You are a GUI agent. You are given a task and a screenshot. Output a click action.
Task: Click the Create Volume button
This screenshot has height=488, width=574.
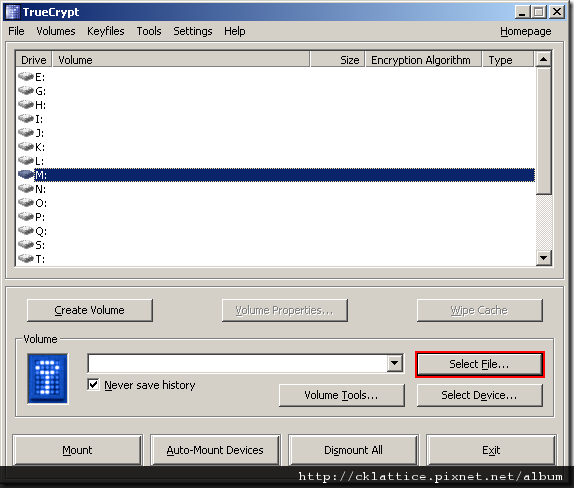coord(90,310)
